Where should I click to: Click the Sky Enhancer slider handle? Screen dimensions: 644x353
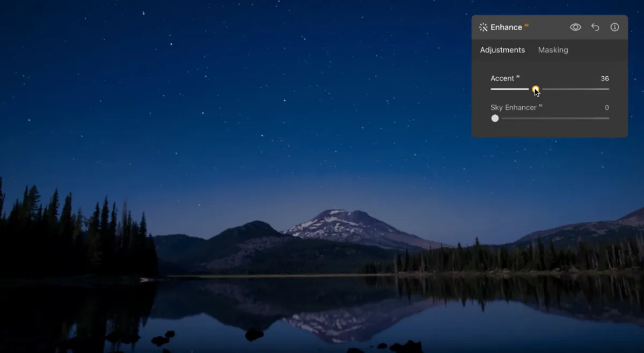coord(495,118)
